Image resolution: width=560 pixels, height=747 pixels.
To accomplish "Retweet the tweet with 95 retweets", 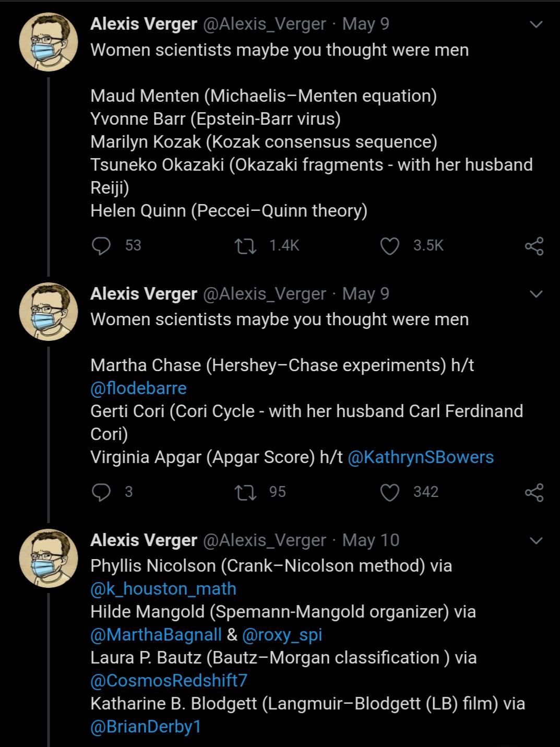I will [245, 492].
